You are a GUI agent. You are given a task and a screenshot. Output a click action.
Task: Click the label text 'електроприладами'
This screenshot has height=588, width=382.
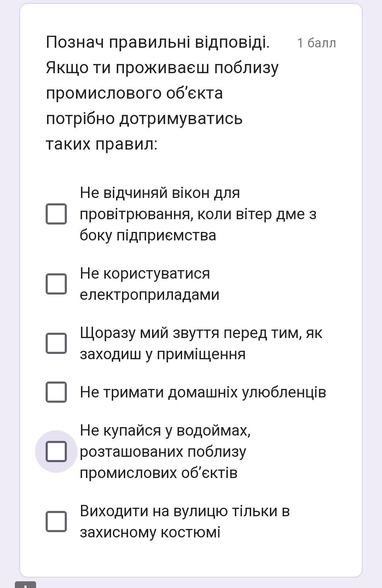(x=150, y=295)
